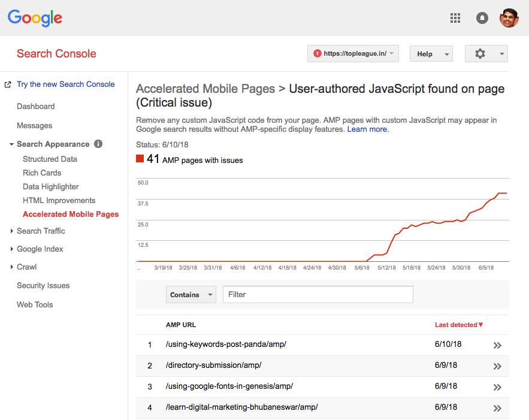Expand the Search Traffic section
This screenshot has width=529, height=420.
coord(41,231)
